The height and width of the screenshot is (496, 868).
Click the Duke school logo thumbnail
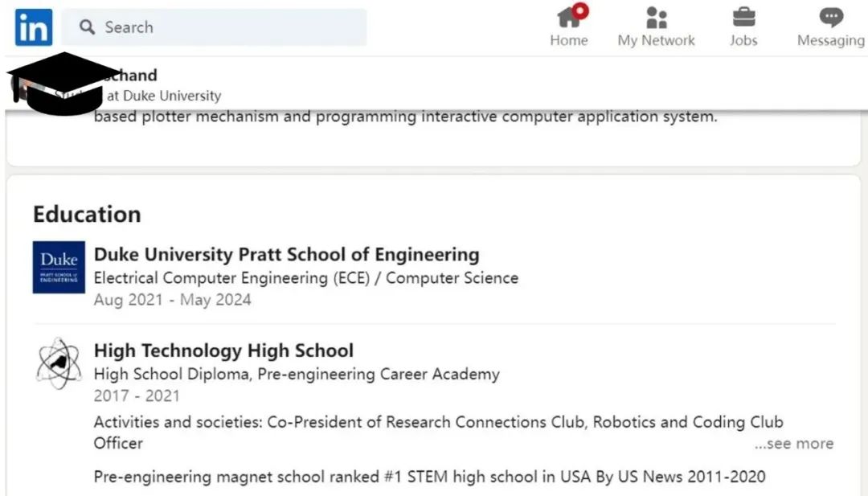[x=59, y=268]
